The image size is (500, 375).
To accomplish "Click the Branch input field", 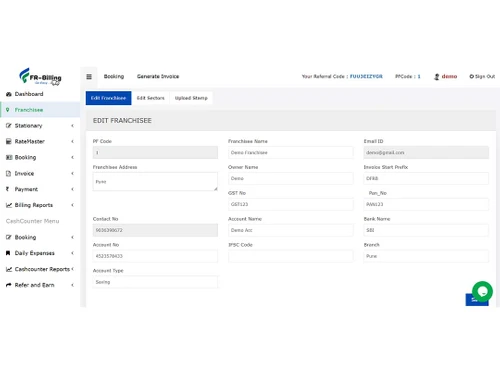I will coord(426,256).
